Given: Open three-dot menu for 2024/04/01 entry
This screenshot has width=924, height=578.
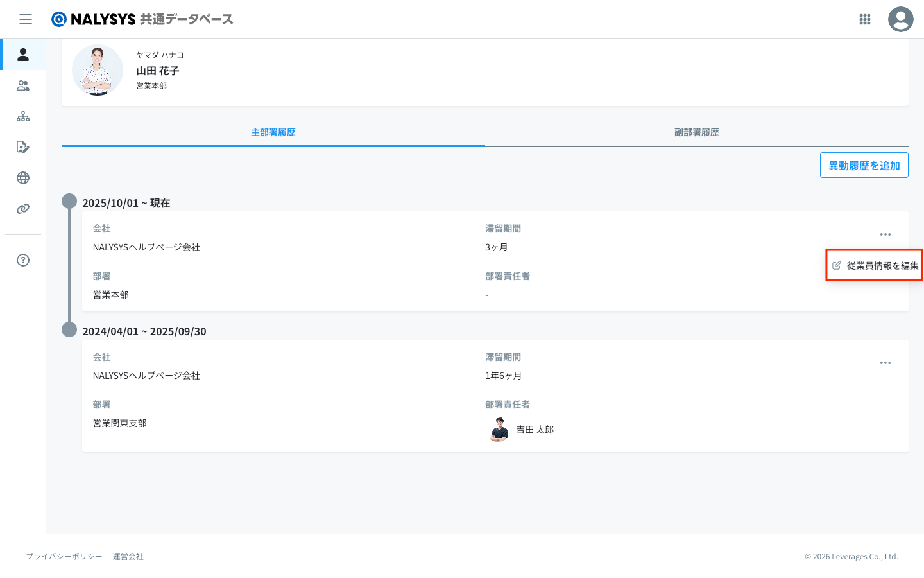Looking at the screenshot, I should 886,363.
